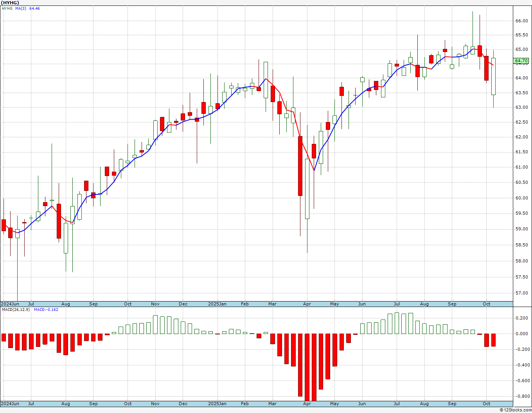Select the 66.00 price axis label
Viewport: 532px width, 413px height.
[x=521, y=21]
